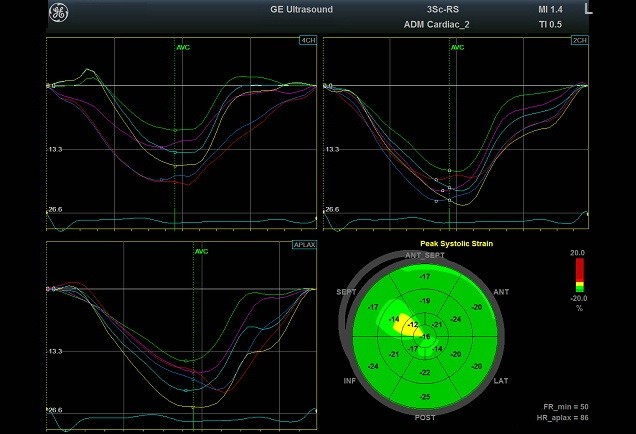Select the 2CH view label
Image resolution: width=636 pixels, height=434 pixels.
click(x=579, y=41)
